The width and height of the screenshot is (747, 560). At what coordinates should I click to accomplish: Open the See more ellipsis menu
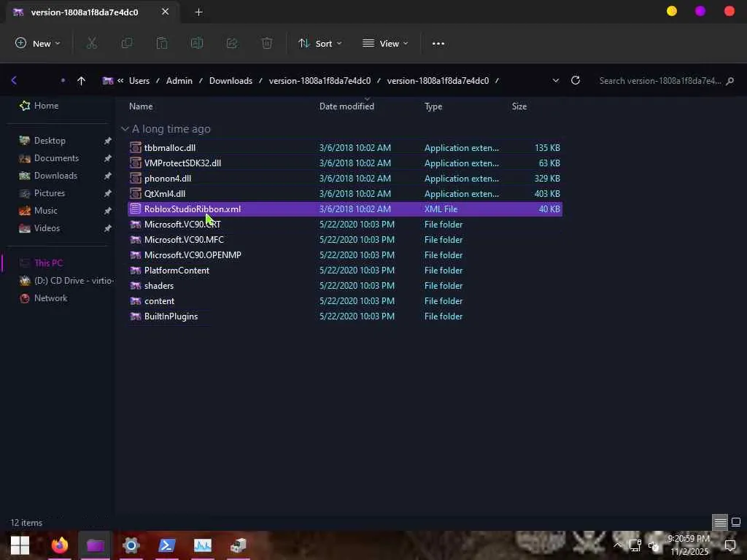click(x=438, y=43)
